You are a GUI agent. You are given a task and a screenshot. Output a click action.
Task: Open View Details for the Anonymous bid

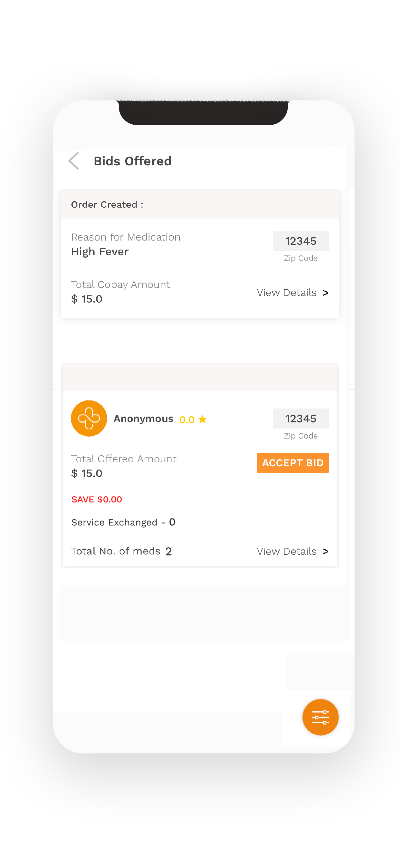(286, 551)
